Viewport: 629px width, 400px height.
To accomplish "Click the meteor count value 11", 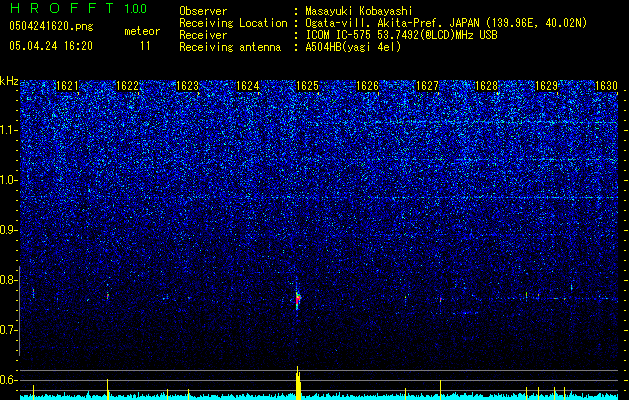I will click(145, 46).
